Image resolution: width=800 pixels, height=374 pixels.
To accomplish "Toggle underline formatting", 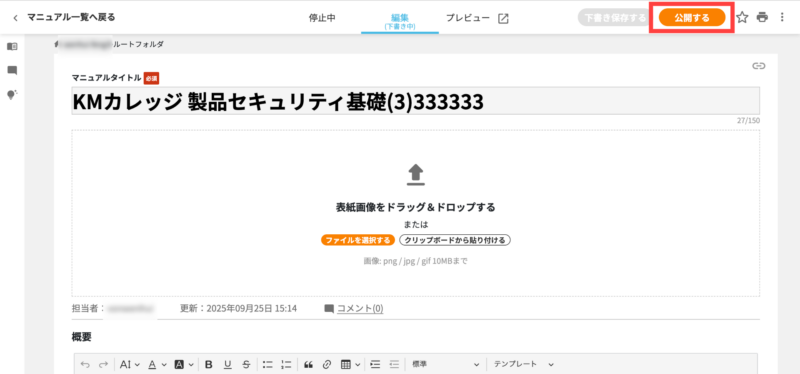I will pyautogui.click(x=228, y=364).
